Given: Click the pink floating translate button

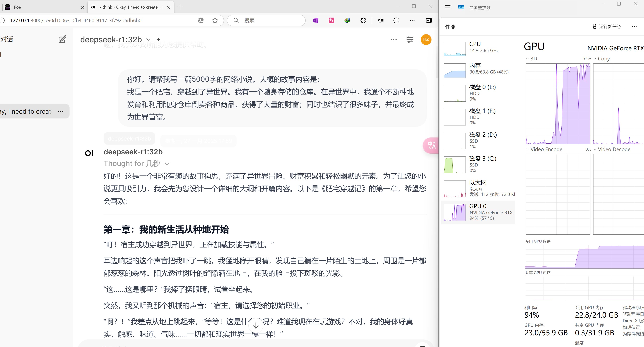Looking at the screenshot, I should click(431, 145).
